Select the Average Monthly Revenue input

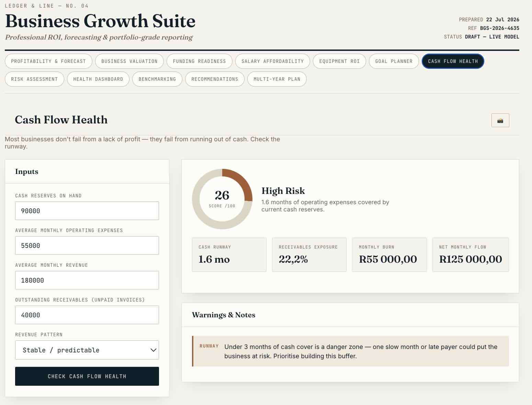point(87,280)
